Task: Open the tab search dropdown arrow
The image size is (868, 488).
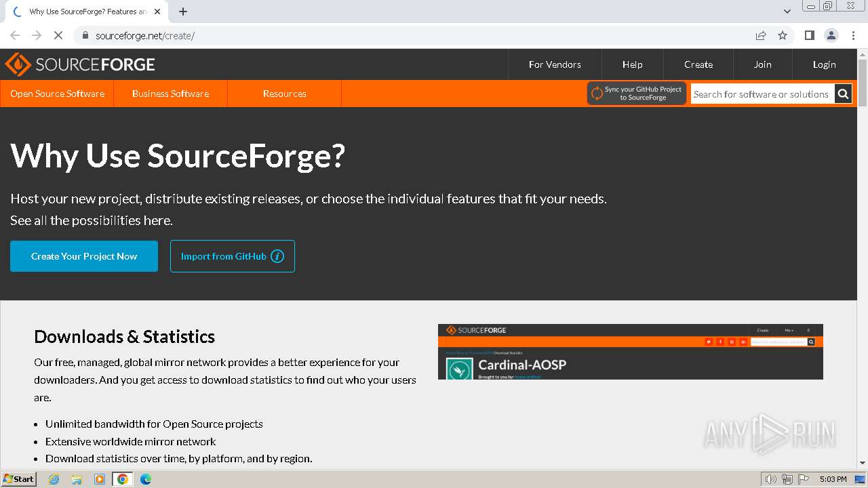Action: pos(787,12)
